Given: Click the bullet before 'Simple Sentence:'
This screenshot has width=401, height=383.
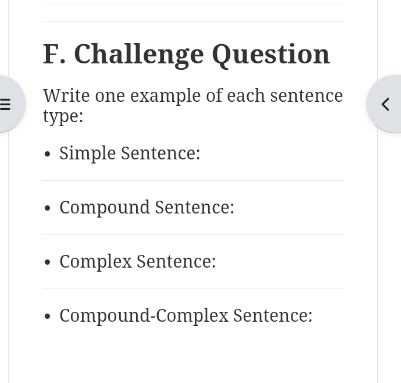Looking at the screenshot, I should point(47,154).
